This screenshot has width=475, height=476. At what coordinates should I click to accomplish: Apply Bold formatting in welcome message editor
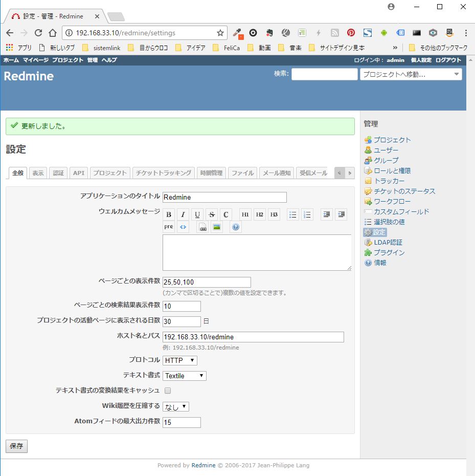[x=169, y=214]
